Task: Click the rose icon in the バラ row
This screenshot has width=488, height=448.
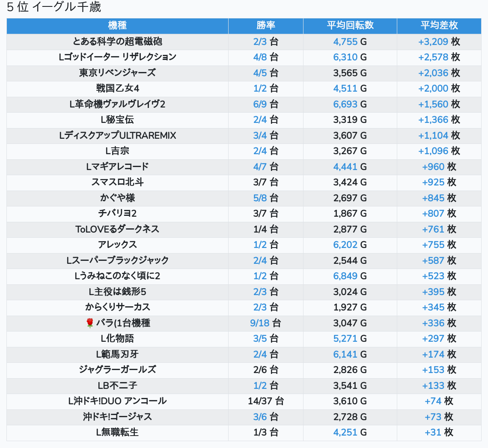Action: click(x=89, y=323)
